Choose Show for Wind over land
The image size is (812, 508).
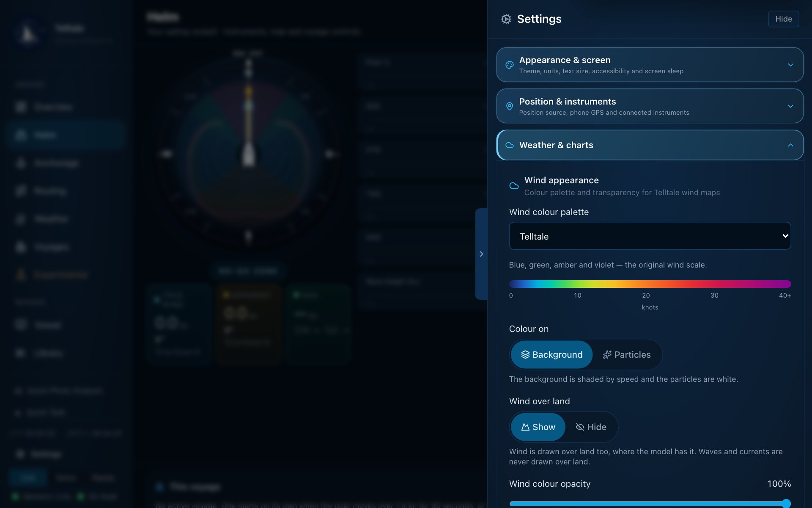(538, 427)
